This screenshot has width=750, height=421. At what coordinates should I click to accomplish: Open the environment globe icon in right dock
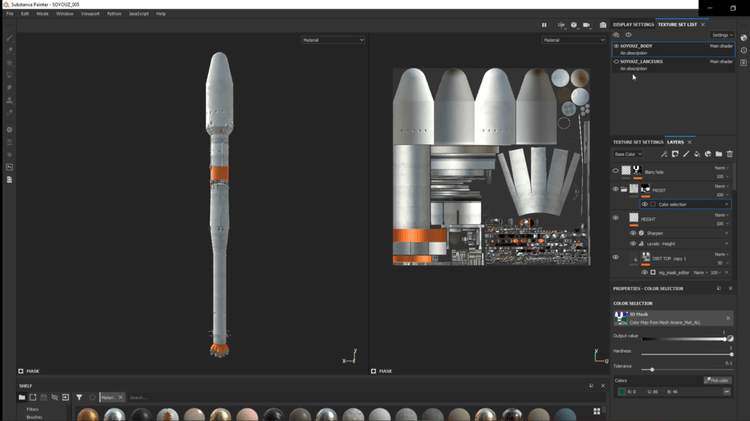(x=744, y=37)
